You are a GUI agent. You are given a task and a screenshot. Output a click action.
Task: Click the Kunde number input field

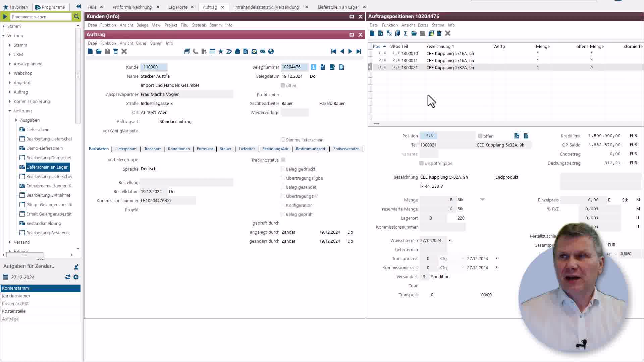tap(154, 67)
